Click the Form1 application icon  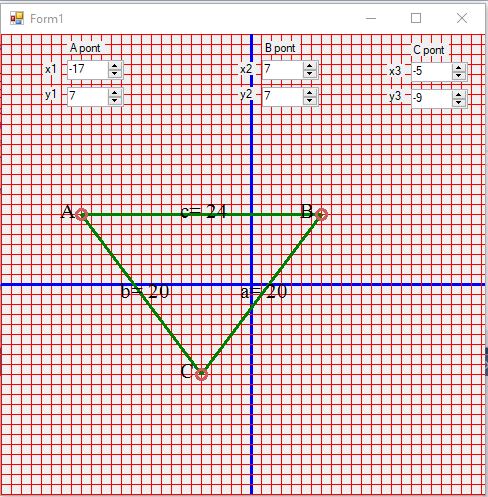17,18
